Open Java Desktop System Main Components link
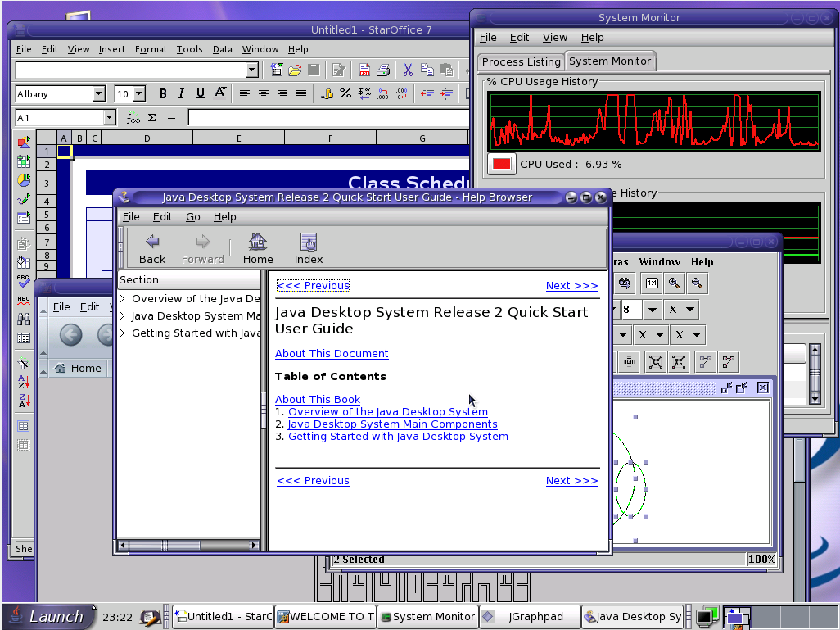This screenshot has height=630, width=840. (x=393, y=424)
